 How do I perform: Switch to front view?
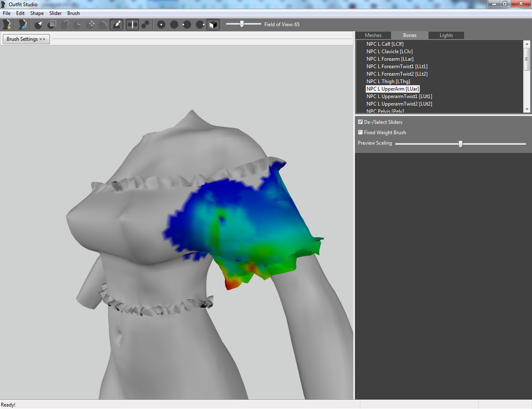point(161,25)
